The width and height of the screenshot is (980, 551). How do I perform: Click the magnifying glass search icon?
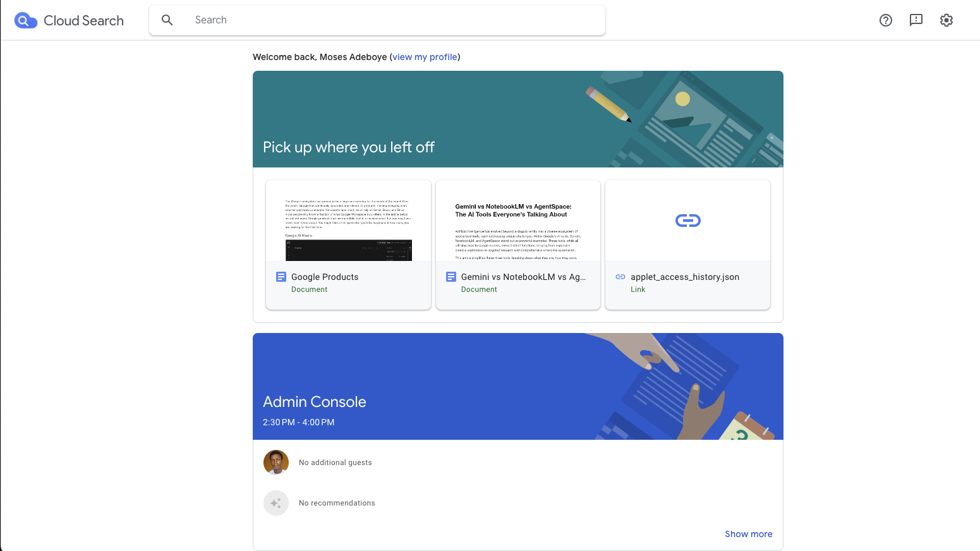(x=167, y=20)
